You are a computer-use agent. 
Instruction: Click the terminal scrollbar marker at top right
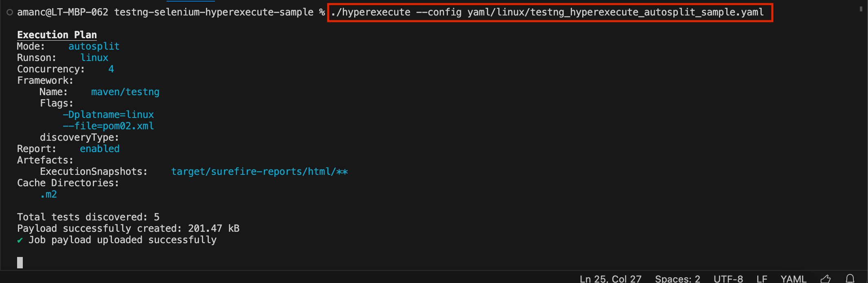pos(861,9)
